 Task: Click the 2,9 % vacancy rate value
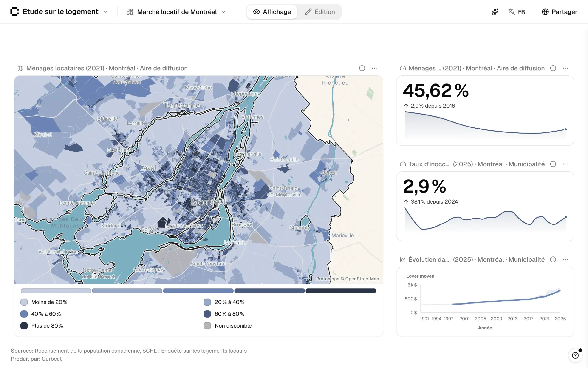click(x=424, y=187)
